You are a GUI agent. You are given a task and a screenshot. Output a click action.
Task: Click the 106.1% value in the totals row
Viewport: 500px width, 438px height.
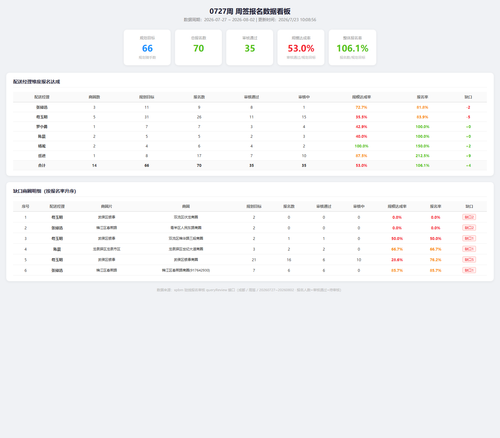coord(422,165)
